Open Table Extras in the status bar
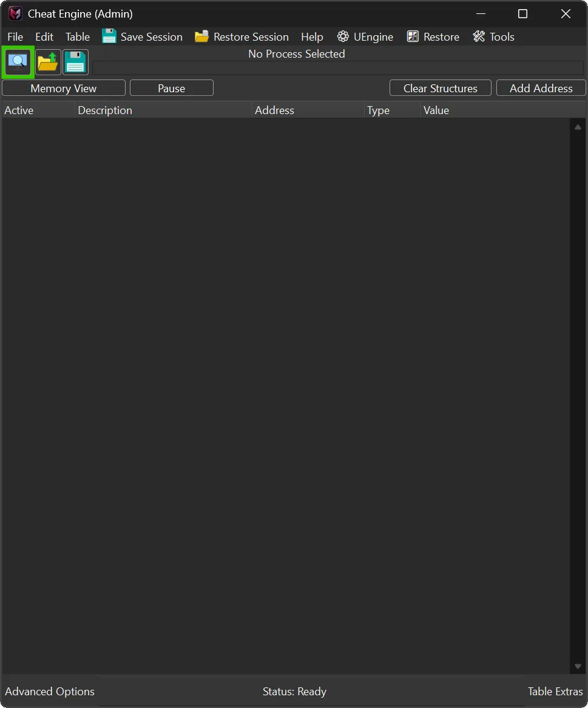 pos(555,691)
